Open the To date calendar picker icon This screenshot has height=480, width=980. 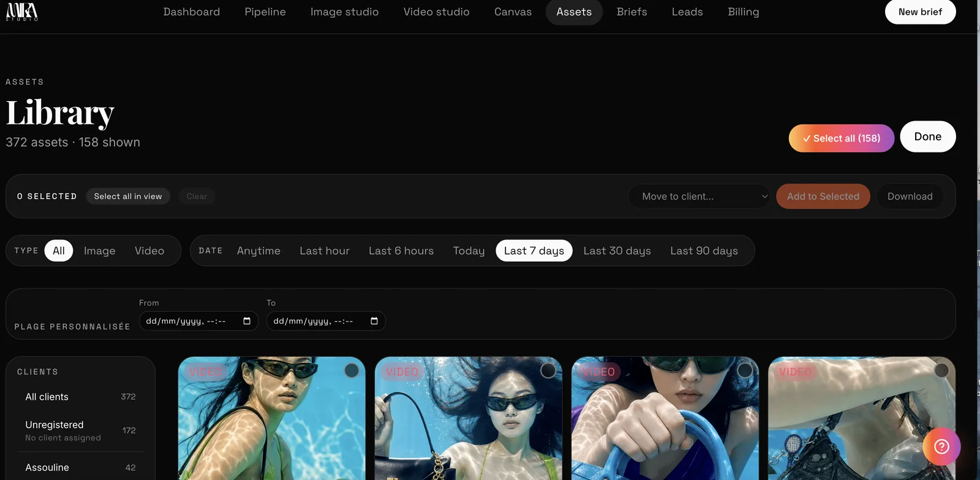(x=374, y=321)
